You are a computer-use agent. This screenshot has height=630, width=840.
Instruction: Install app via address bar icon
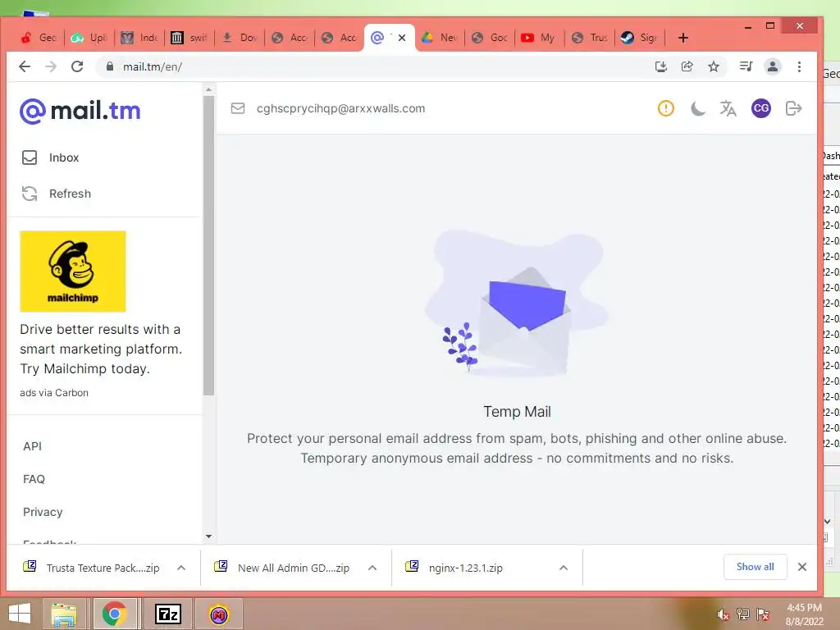point(661,66)
